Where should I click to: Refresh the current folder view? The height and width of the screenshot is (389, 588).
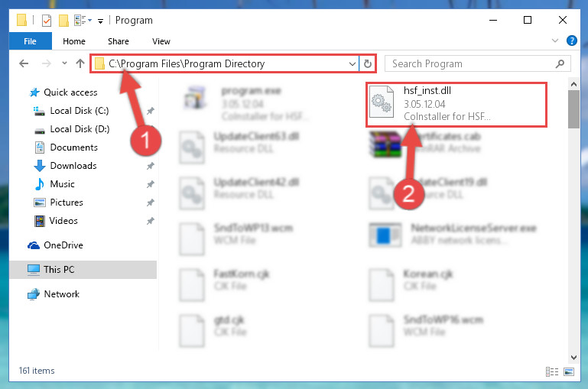pyautogui.click(x=368, y=63)
